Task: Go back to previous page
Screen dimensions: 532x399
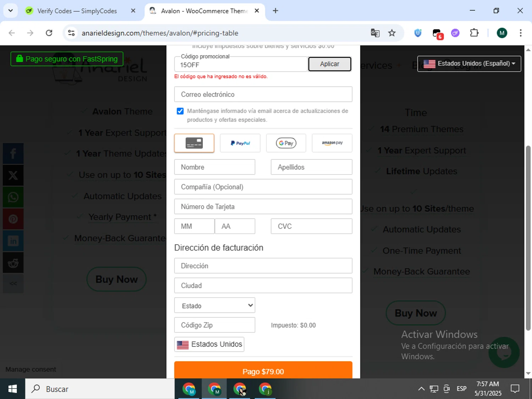Action: [x=12, y=33]
